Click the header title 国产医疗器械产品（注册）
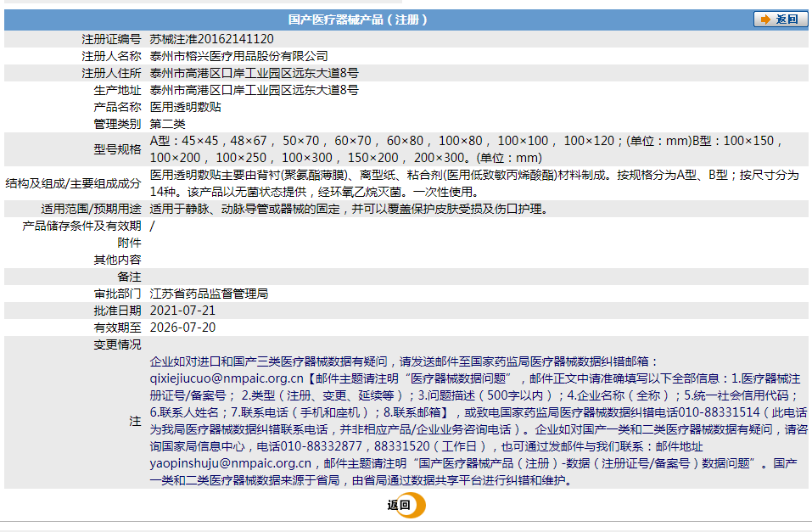The width and height of the screenshot is (812, 532). (358, 20)
